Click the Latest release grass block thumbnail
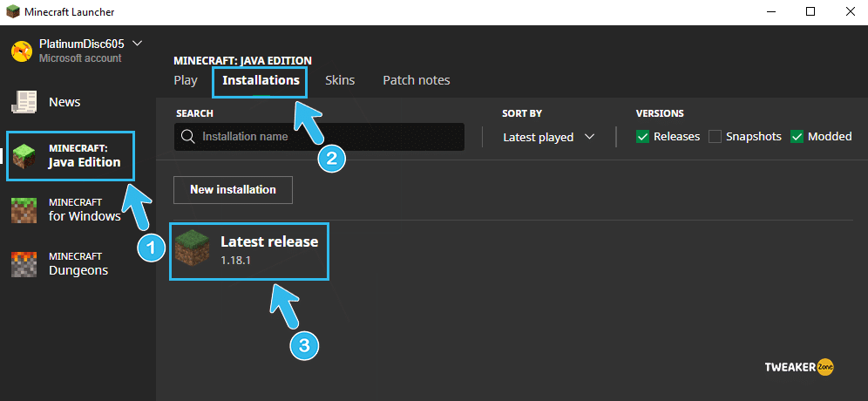The image size is (868, 401). click(x=192, y=248)
